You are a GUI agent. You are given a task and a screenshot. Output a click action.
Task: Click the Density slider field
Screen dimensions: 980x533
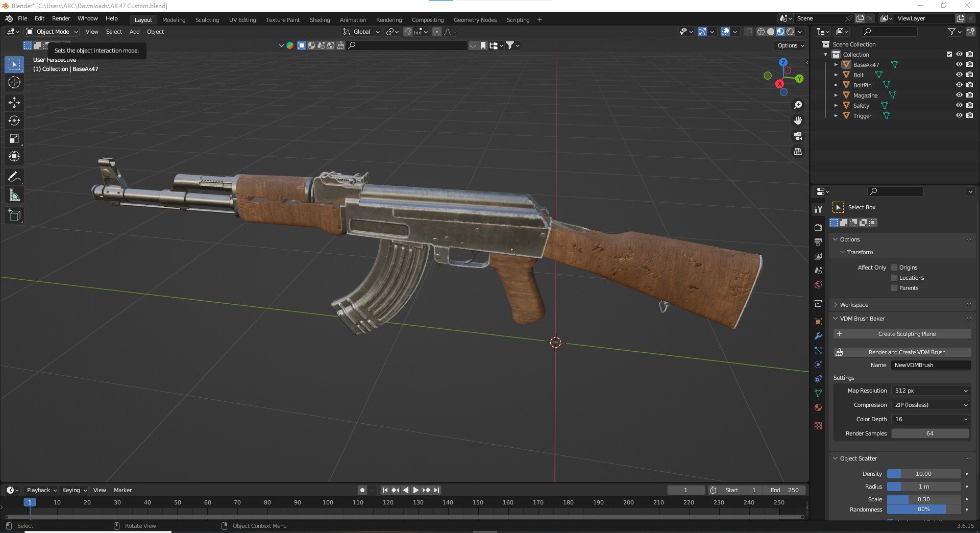tap(924, 474)
